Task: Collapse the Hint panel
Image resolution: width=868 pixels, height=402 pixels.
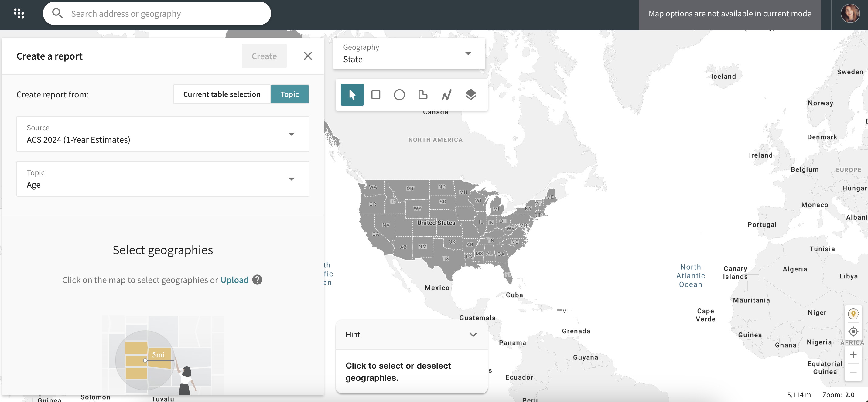Action: tap(473, 334)
